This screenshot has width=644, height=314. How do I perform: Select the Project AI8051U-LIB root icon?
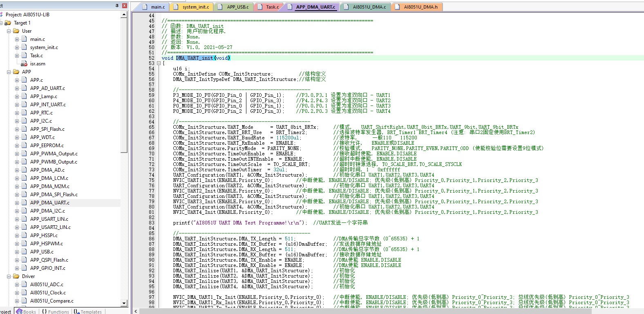2,15
